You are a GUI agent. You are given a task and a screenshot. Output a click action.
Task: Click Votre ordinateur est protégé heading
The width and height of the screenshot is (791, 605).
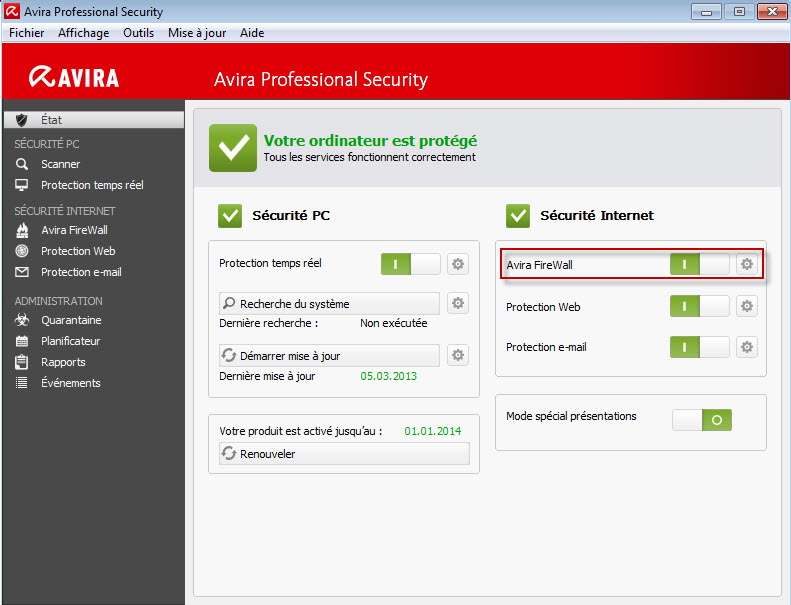pos(370,140)
